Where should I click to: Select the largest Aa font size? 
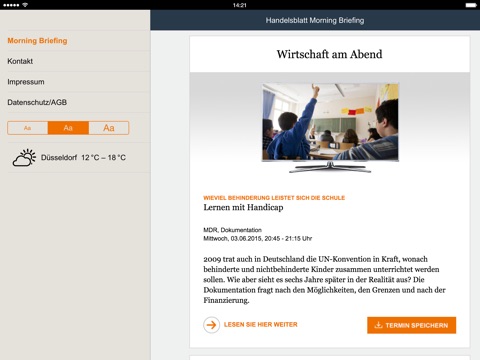[109, 128]
